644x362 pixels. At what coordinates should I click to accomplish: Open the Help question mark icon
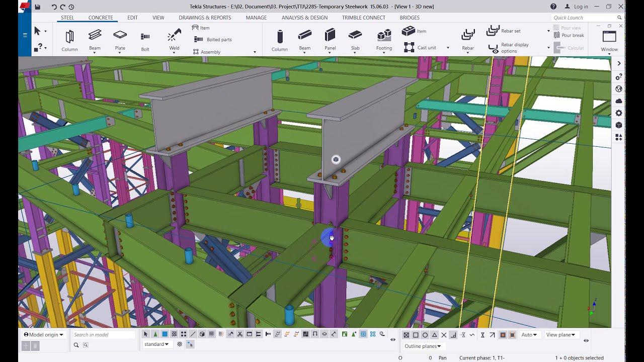click(553, 7)
